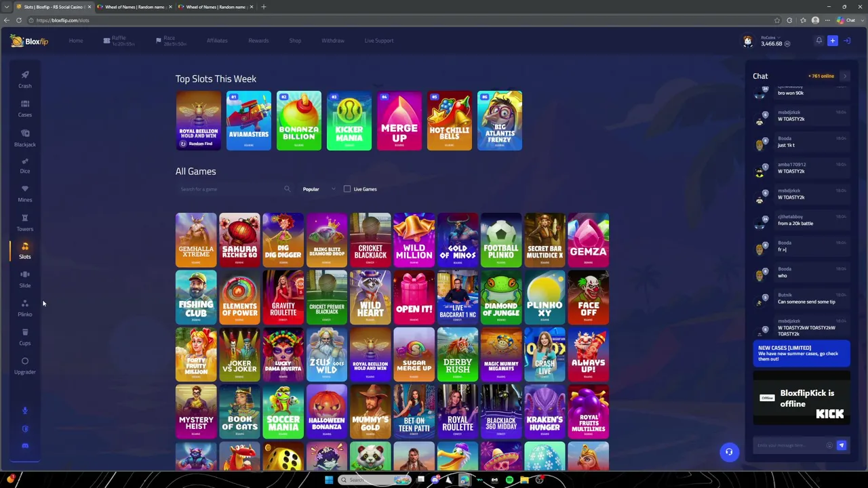Launch the Merge Up slot
868x488 pixels.
tap(399, 121)
